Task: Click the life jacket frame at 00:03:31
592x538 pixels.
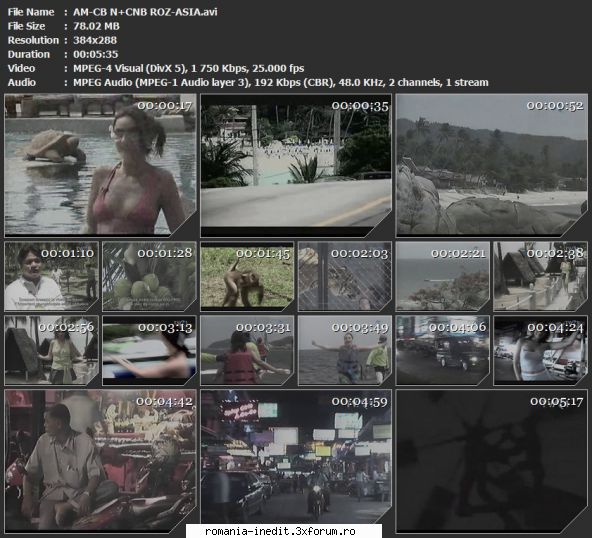Action: (247, 350)
